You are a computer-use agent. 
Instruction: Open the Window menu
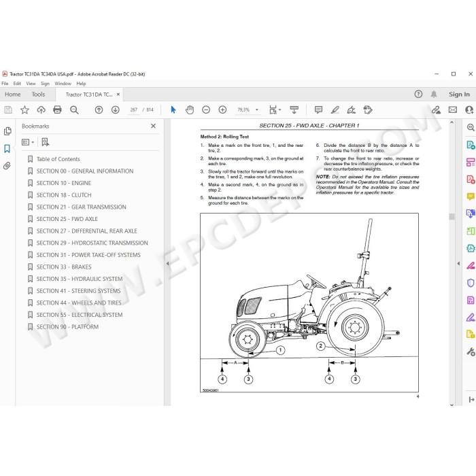pyautogui.click(x=63, y=84)
